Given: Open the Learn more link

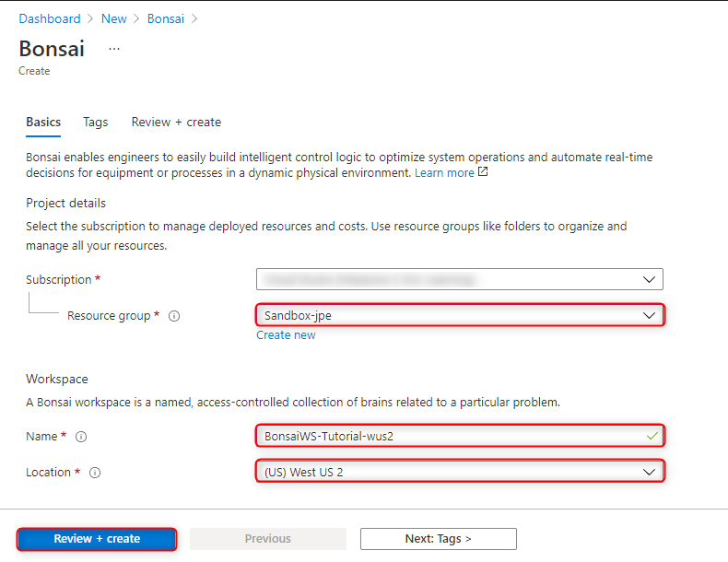Looking at the screenshot, I should pos(444,172).
